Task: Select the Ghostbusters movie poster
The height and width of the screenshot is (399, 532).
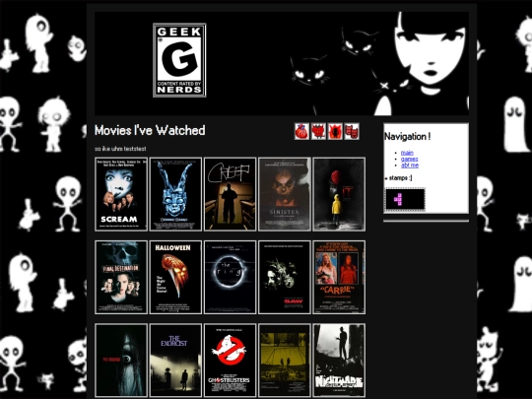Action: (230, 361)
